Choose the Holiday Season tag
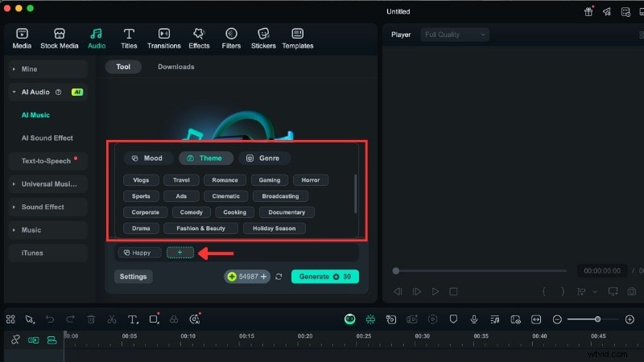This screenshot has height=362, width=644. pos(274,228)
